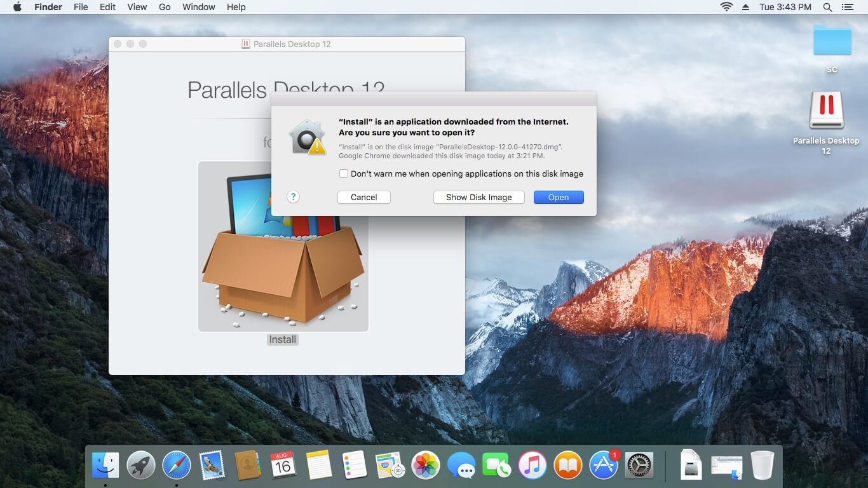
Task: Open the File menu
Action: (x=81, y=7)
